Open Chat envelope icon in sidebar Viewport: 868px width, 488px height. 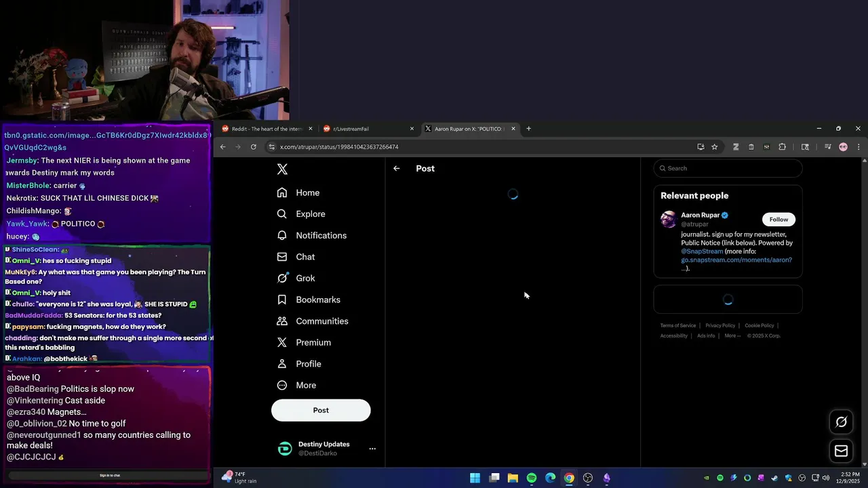click(282, 257)
